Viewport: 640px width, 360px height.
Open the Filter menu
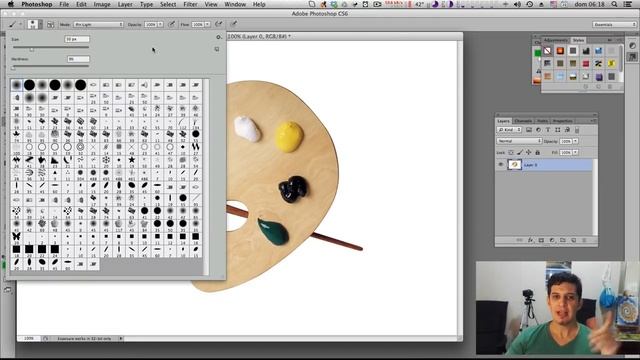point(190,4)
